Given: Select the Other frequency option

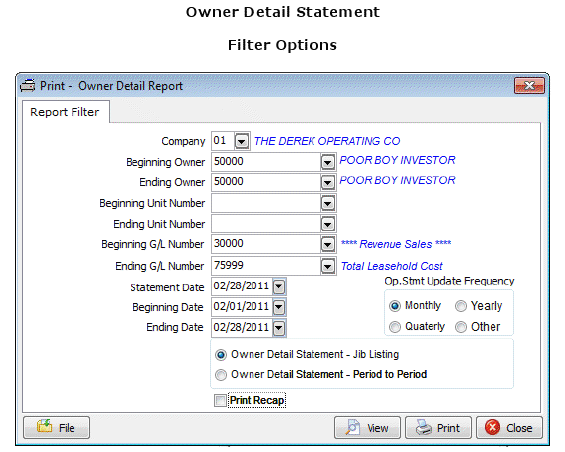Looking at the screenshot, I should pyautogui.click(x=461, y=327).
